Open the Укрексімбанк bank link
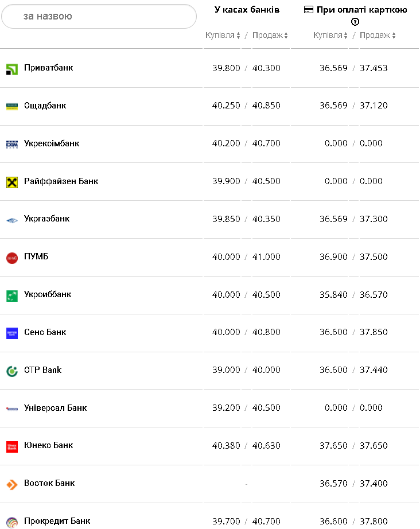The width and height of the screenshot is (420, 529). [52, 143]
